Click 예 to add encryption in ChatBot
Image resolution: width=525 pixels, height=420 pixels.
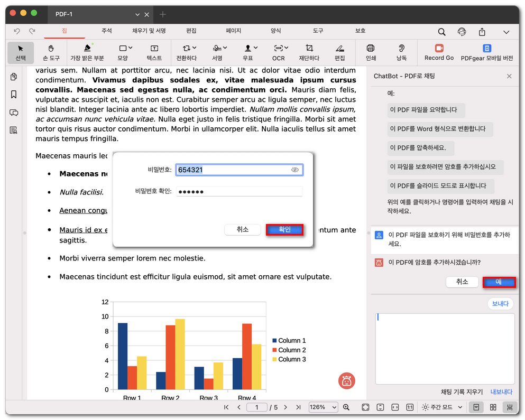point(499,282)
